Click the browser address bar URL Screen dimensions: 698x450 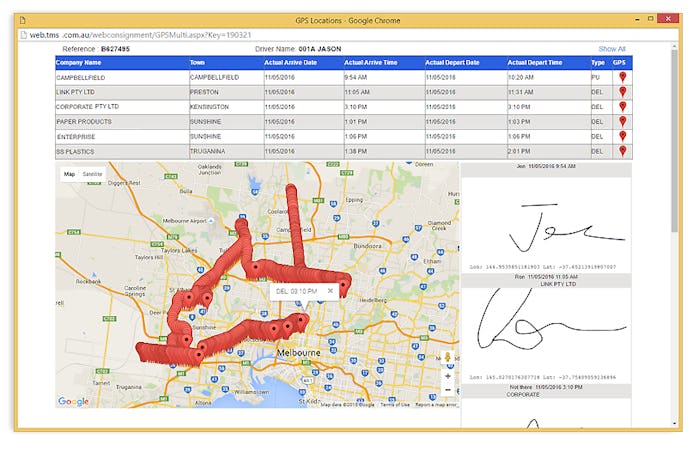pos(141,35)
